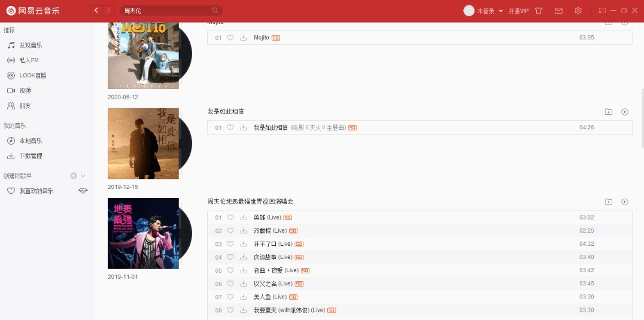Like 夜曲 + 窃爱 (Live) with the heart
Image resolution: width=644 pixels, height=320 pixels.
[230, 270]
